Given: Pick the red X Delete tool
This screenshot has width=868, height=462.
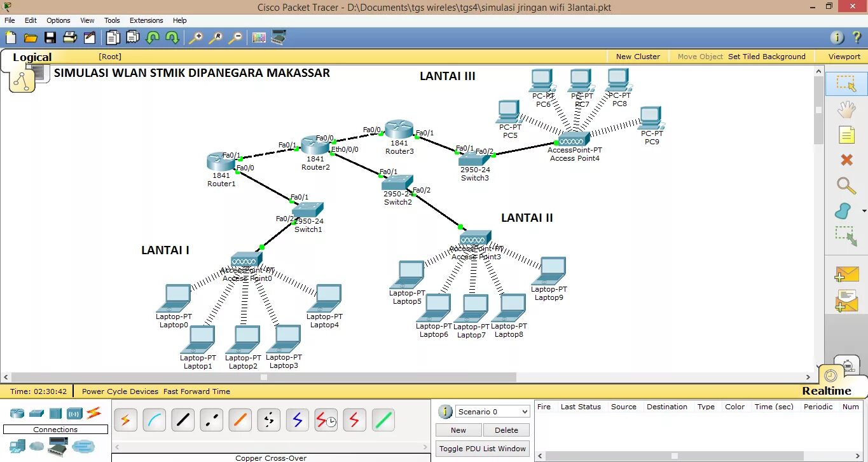Looking at the screenshot, I should [846, 160].
